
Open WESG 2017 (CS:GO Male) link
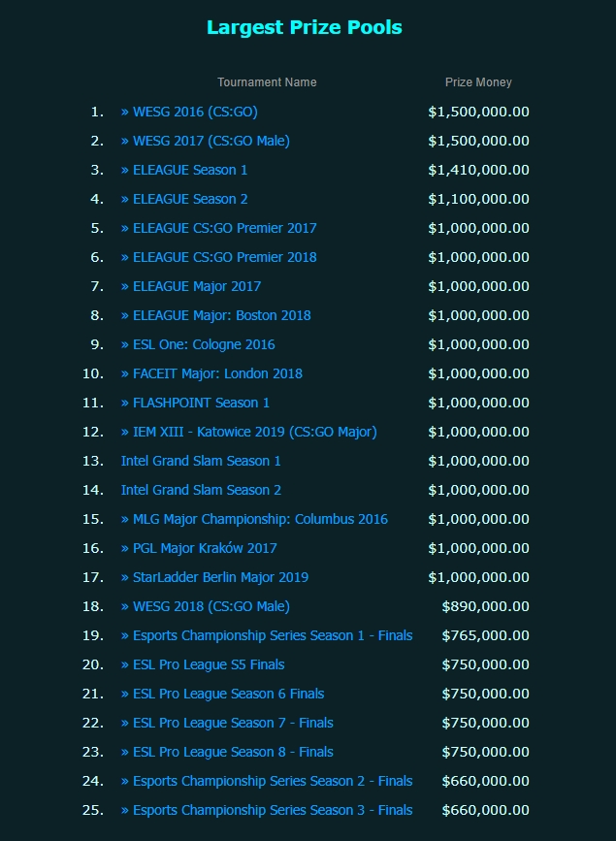(x=205, y=141)
